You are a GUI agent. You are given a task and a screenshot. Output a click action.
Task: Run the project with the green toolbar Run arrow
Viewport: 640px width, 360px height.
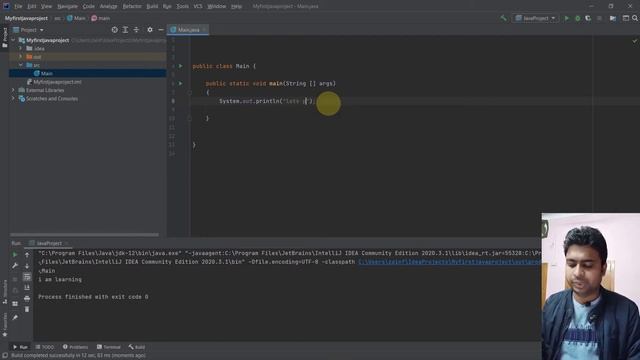566,18
